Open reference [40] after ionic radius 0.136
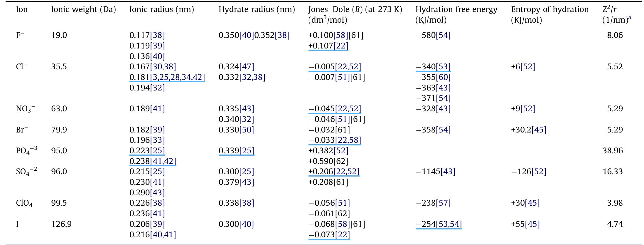644x245 pixels. click(157, 56)
